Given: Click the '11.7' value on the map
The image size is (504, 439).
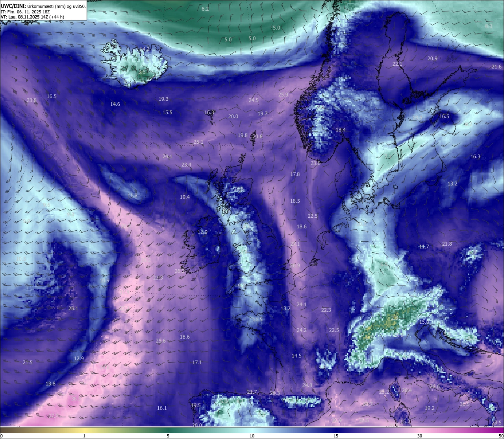Looking at the screenshot, I should (x=424, y=246).
